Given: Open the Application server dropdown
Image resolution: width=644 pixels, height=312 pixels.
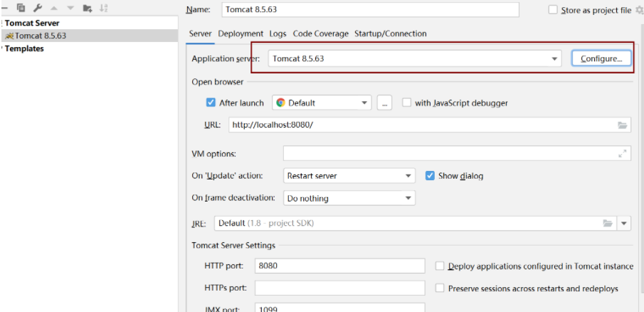Looking at the screenshot, I should (555, 58).
